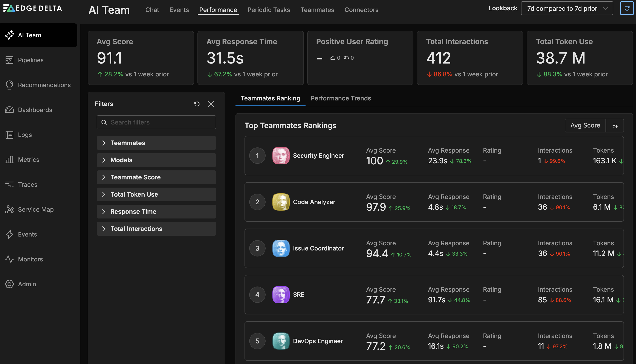Click the thumbs down rating icon
The height and width of the screenshot is (364, 636).
(346, 58)
